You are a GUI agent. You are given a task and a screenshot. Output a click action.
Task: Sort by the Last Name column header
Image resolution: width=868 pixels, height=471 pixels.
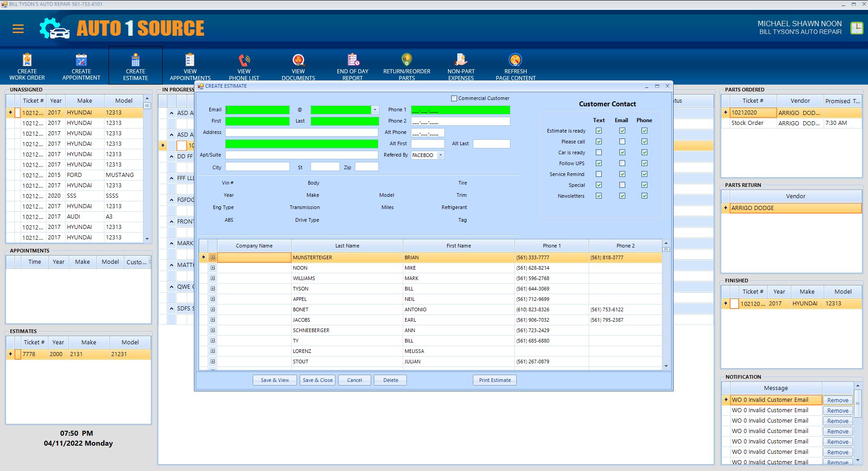(x=347, y=246)
